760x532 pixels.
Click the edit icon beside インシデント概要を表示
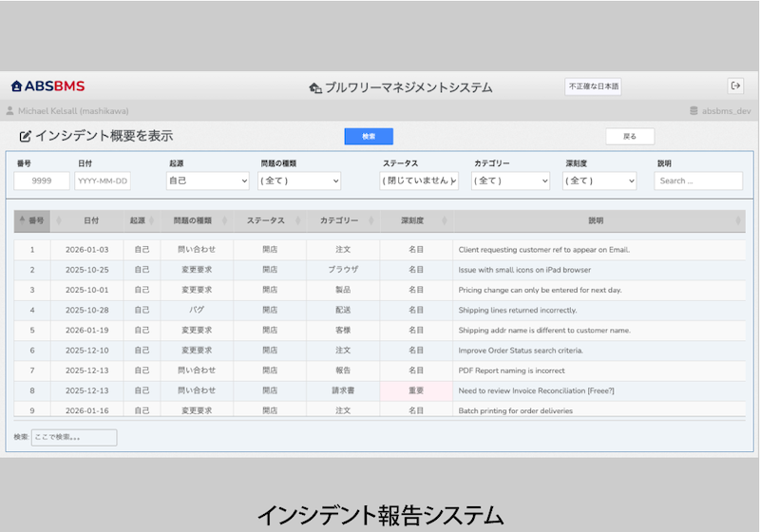click(x=26, y=136)
